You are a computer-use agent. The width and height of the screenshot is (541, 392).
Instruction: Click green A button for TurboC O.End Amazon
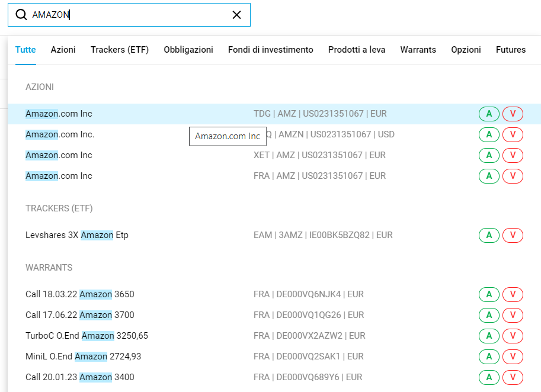click(x=489, y=336)
